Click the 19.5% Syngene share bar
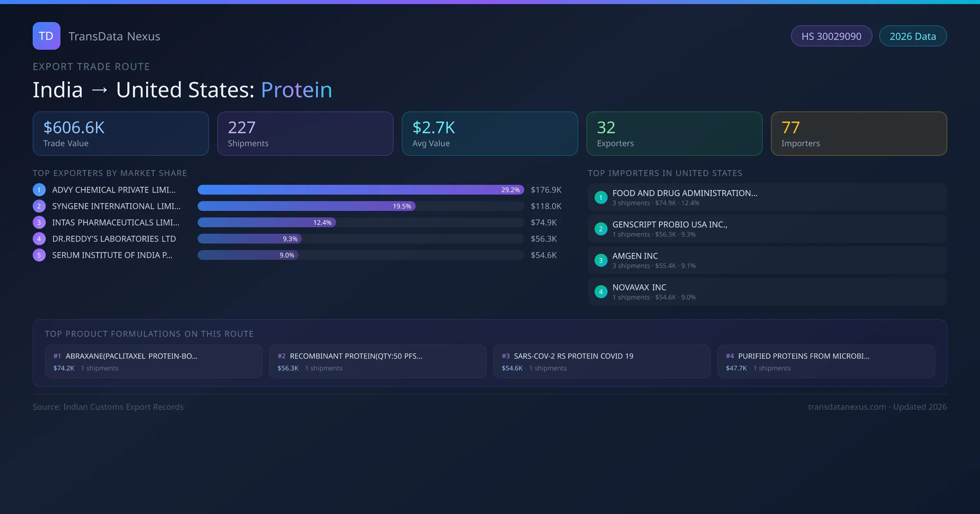The width and height of the screenshot is (980, 514). (306, 206)
